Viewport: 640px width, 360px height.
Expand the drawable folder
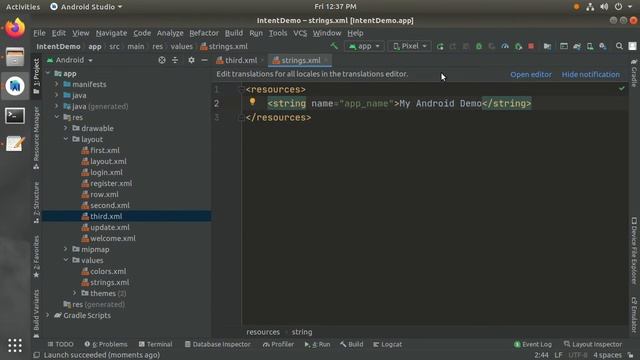[66, 128]
